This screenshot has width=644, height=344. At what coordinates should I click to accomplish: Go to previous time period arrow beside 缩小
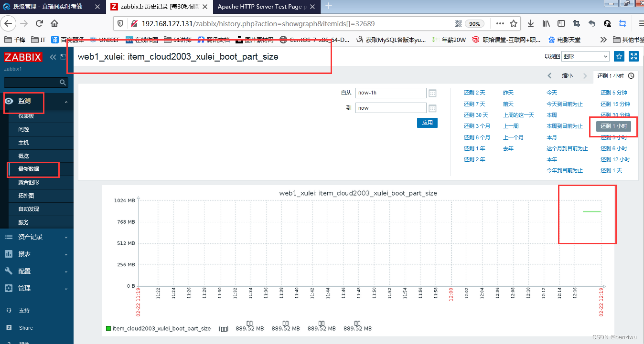click(550, 76)
